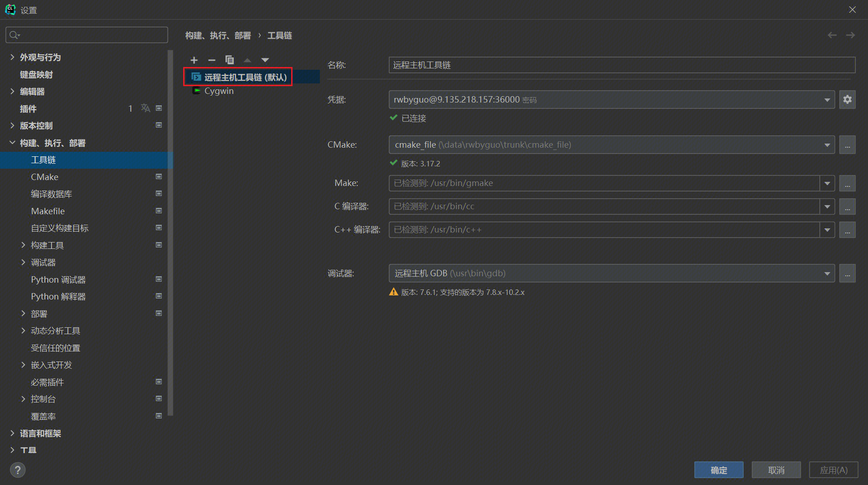Click the help question mark icon
This screenshot has width=868, height=485.
tap(18, 470)
